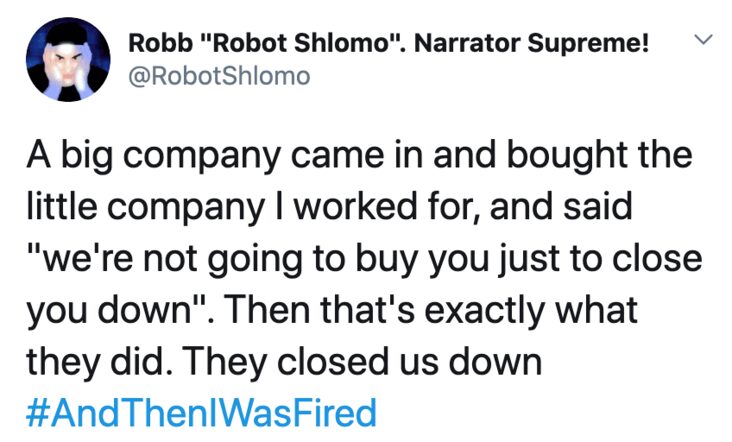Click the words "Then that's exactly what"
Viewport: 732px width, 442px height.
[x=431, y=309]
